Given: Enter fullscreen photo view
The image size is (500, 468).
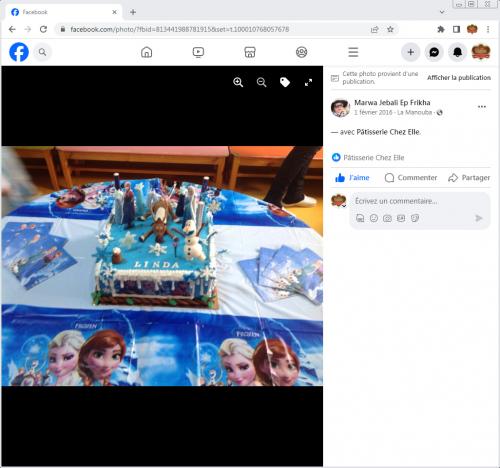Looking at the screenshot, I should pos(308,82).
